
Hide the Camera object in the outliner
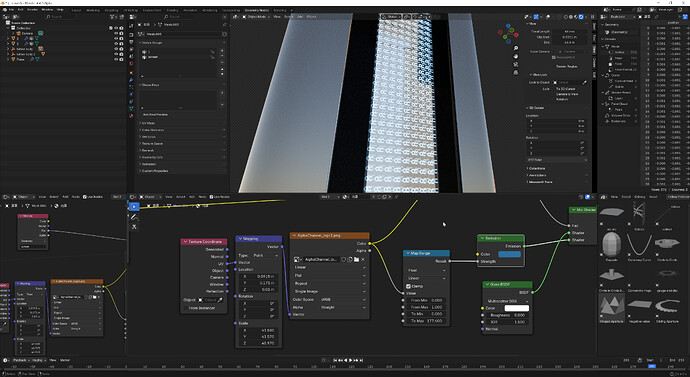coord(116,33)
